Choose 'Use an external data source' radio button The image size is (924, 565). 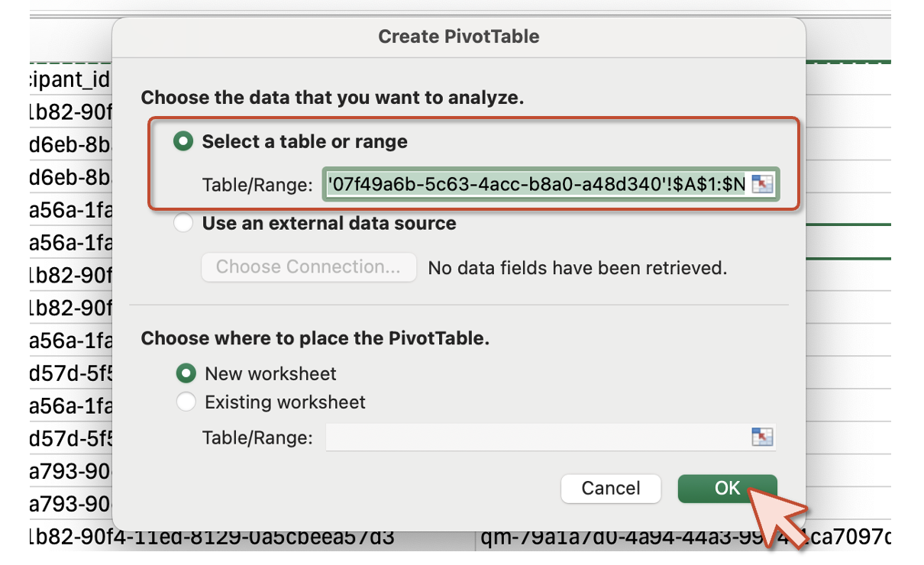click(183, 224)
